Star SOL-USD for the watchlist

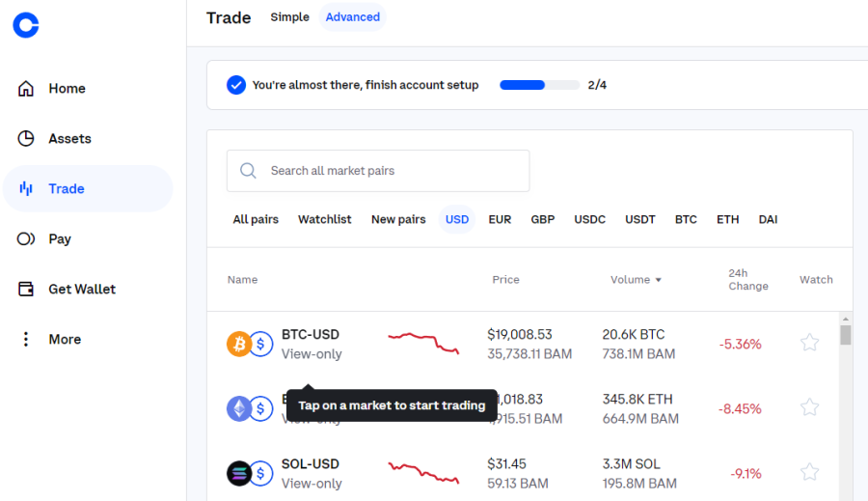(x=809, y=472)
